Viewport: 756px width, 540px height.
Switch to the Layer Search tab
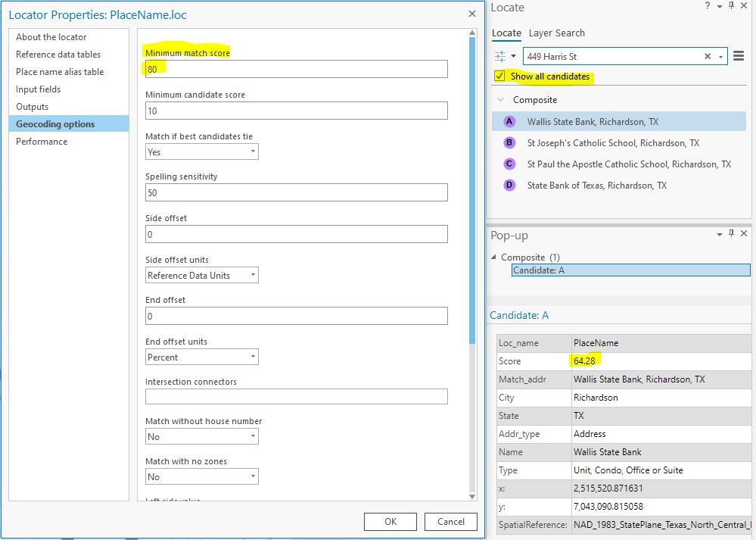click(x=557, y=33)
